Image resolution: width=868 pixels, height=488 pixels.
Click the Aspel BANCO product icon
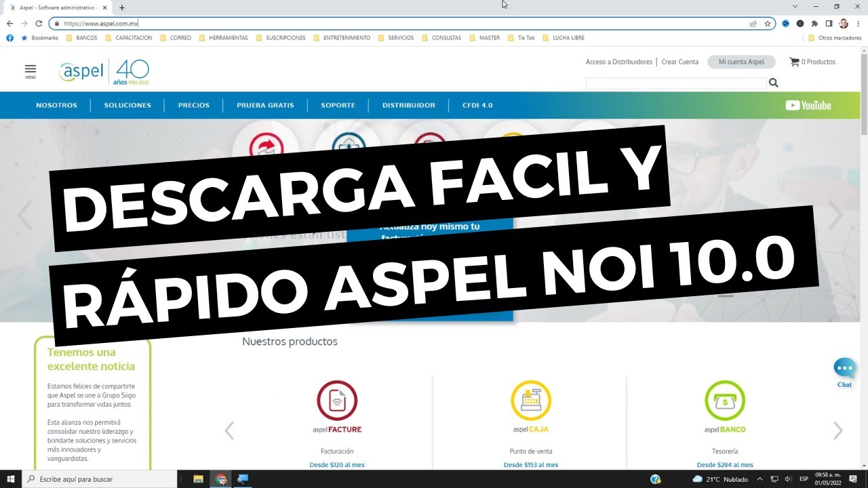[725, 400]
